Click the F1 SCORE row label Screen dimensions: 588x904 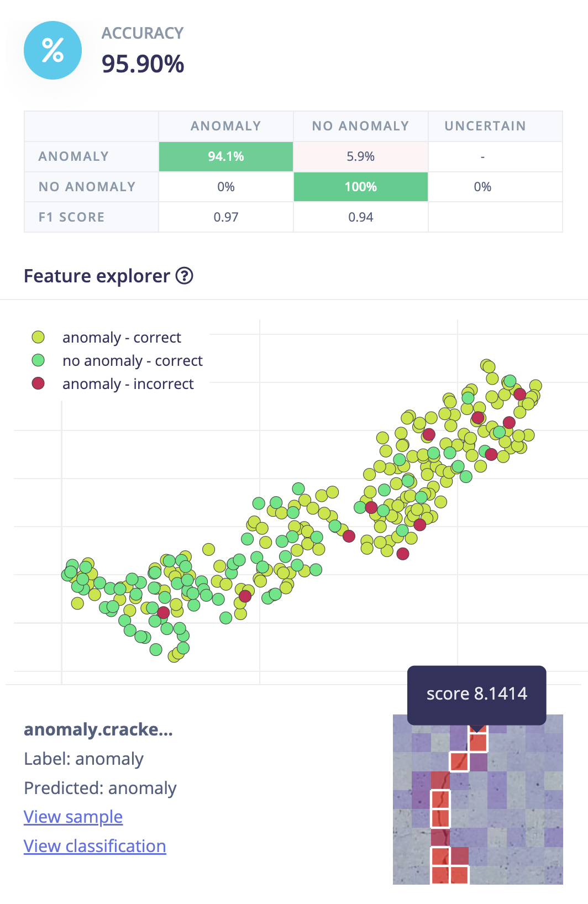pyautogui.click(x=70, y=217)
